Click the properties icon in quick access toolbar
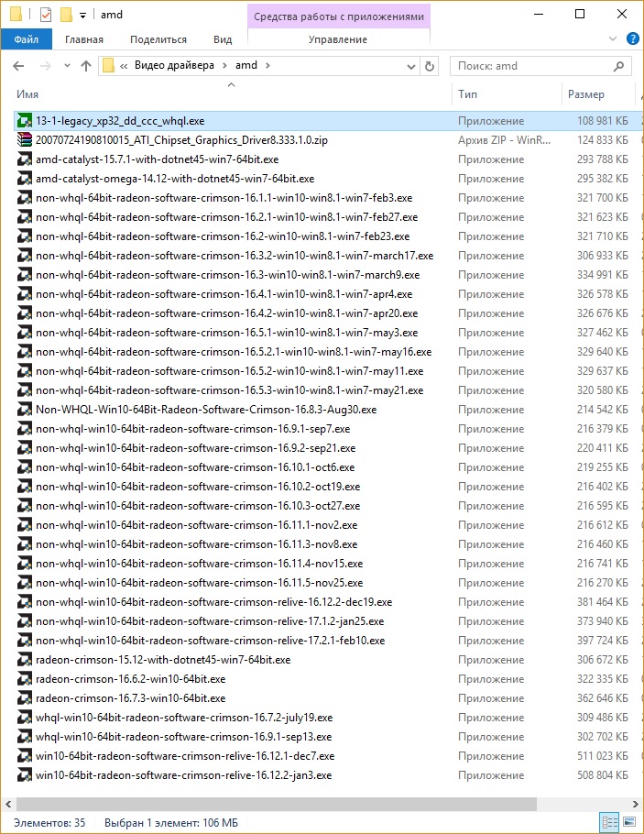 point(46,15)
